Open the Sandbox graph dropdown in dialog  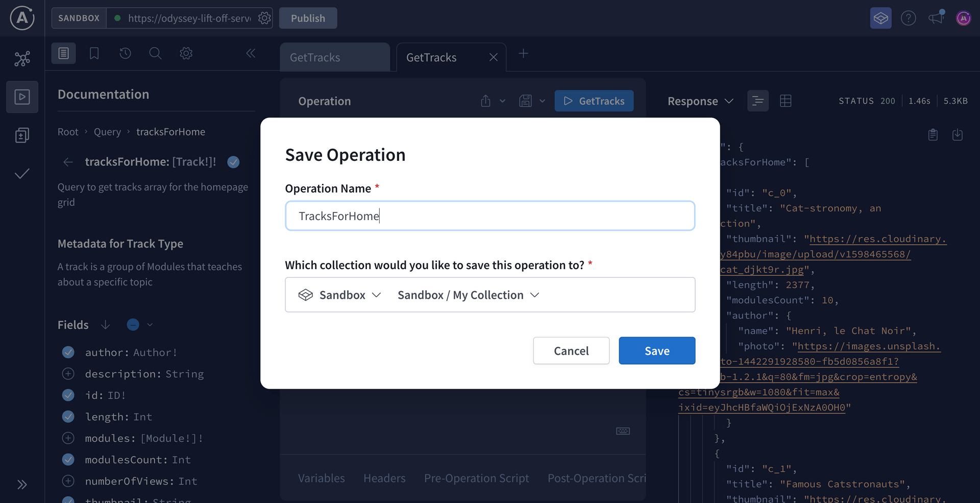[x=340, y=295]
